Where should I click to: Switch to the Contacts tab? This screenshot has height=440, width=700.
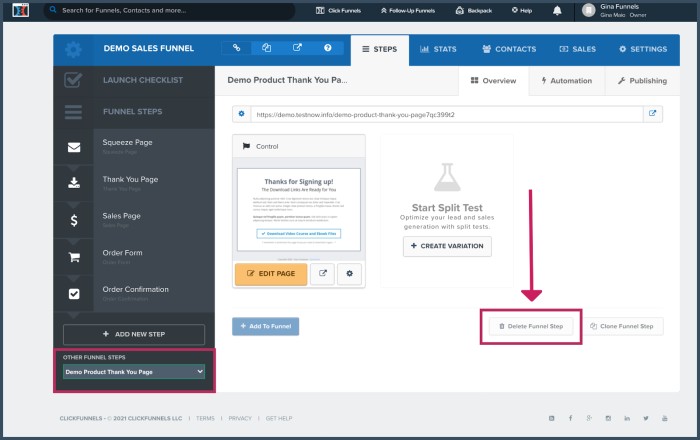point(509,49)
